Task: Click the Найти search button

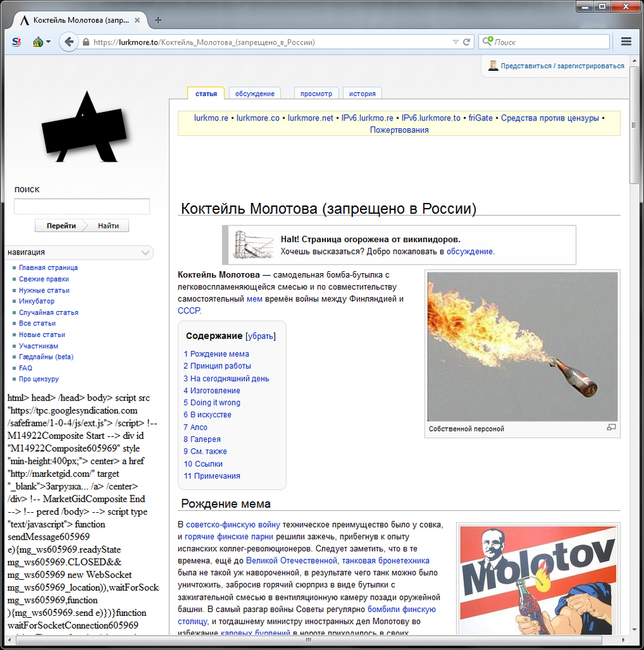Action: point(109,225)
